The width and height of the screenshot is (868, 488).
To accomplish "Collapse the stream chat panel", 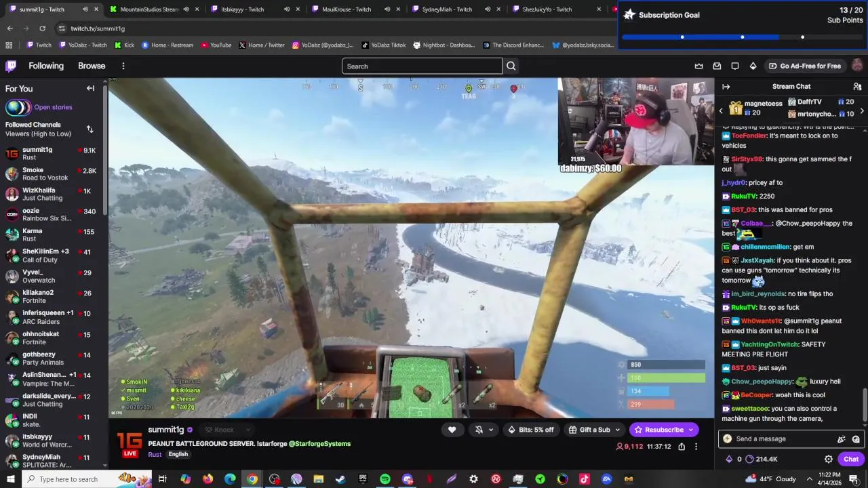I will point(726,87).
